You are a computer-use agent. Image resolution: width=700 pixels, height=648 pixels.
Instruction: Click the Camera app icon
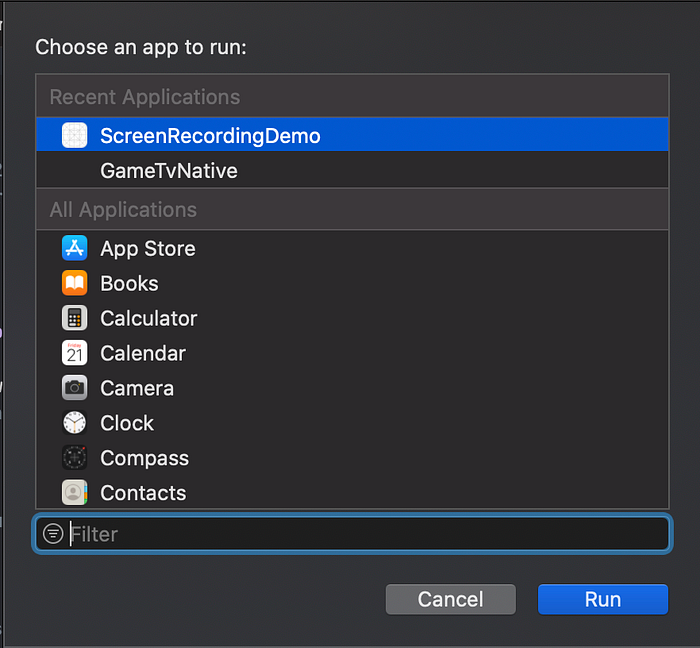click(75, 388)
